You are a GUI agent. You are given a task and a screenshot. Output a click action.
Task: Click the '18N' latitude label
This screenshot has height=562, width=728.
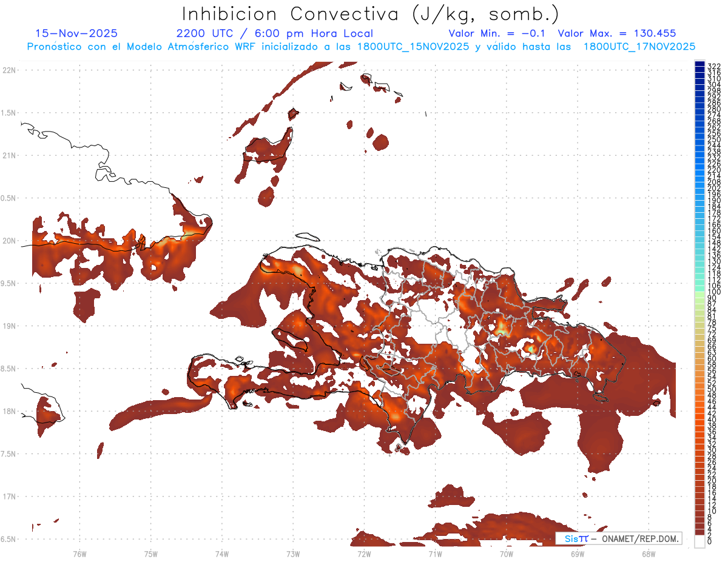(9, 411)
